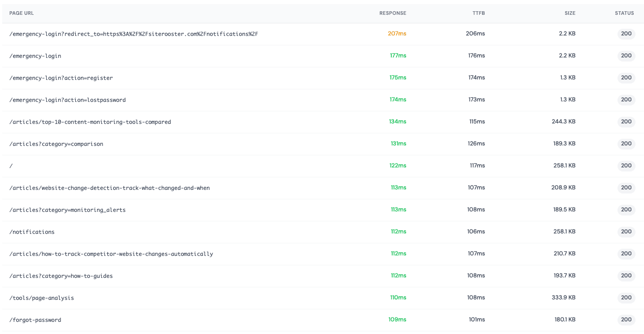Image resolution: width=644 pixels, height=334 pixels.
Task: Select /articles?category=comparison URL
Action: tap(56, 144)
